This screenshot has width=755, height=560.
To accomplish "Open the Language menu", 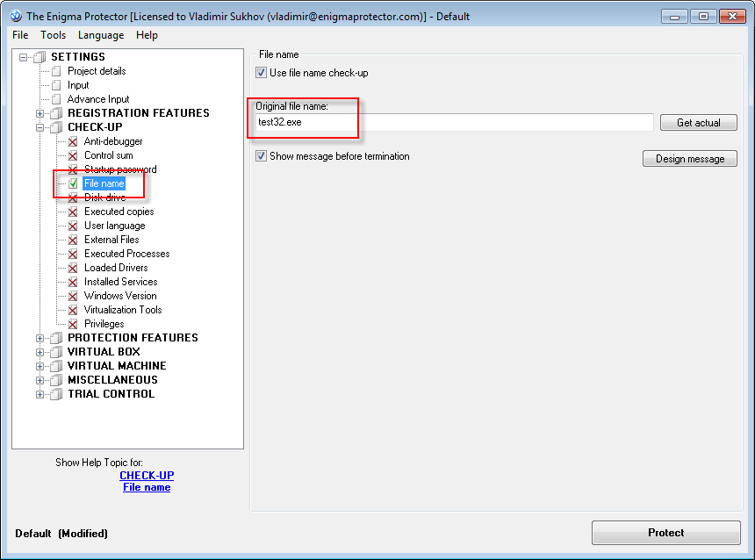I will click(101, 35).
